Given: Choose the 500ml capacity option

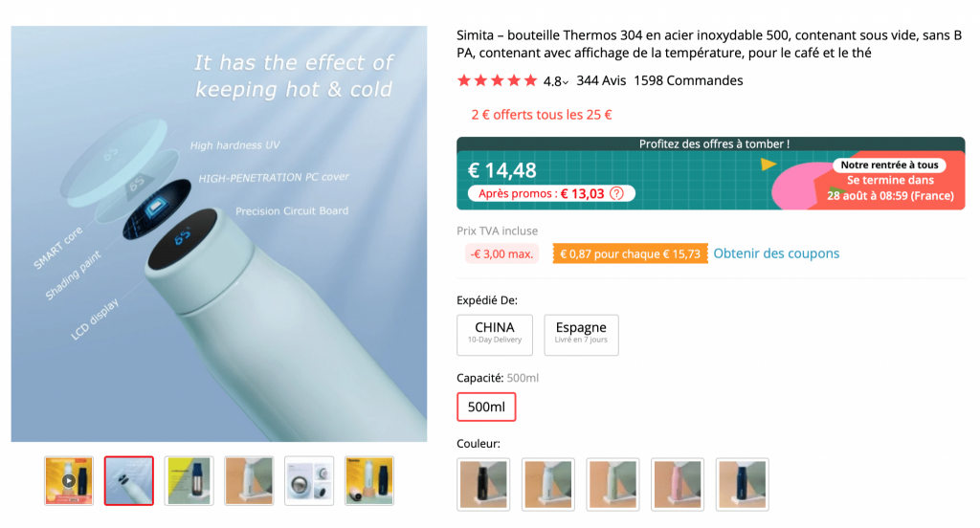Looking at the screenshot, I should point(486,407).
